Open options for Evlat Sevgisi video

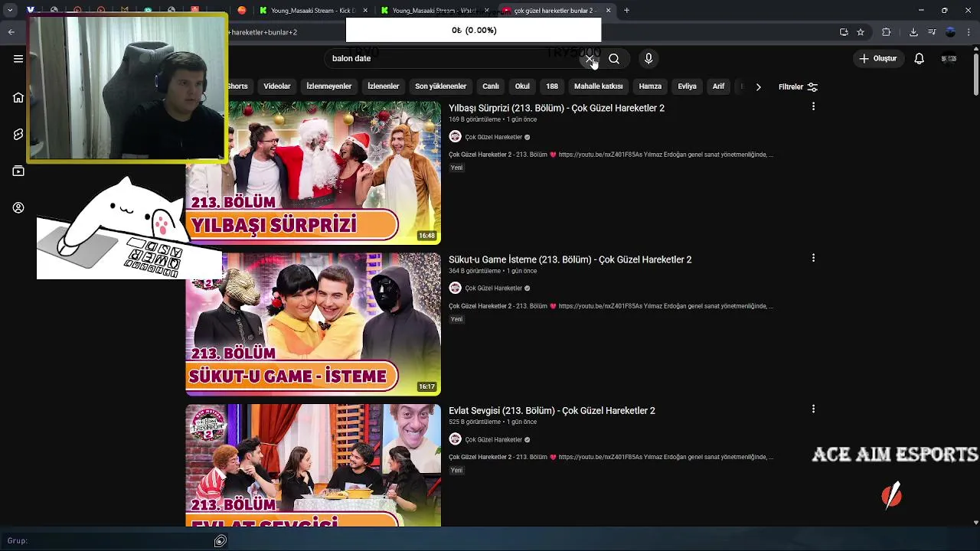(813, 409)
